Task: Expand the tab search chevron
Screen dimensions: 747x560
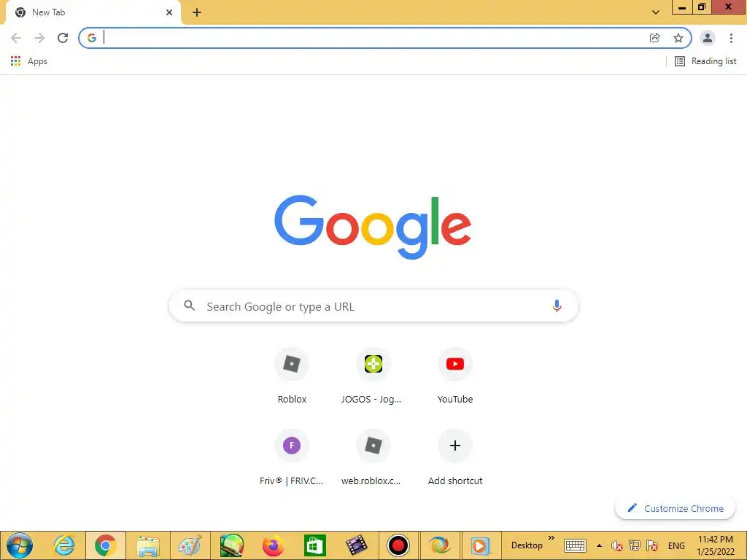Action: 656,12
